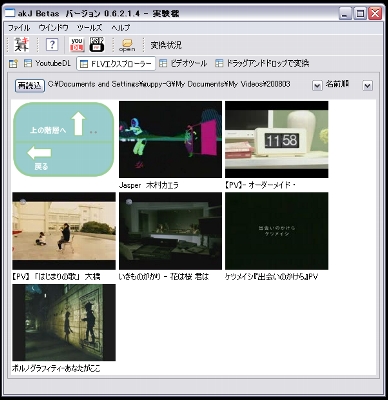Close the akJ Betas window
Screen dimensions: 388x400
[x=375, y=14]
